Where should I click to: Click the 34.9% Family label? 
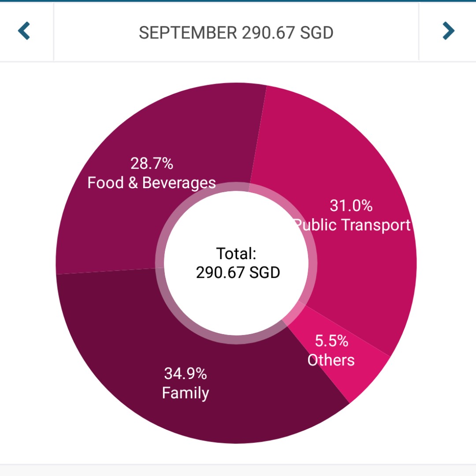pyautogui.click(x=185, y=383)
